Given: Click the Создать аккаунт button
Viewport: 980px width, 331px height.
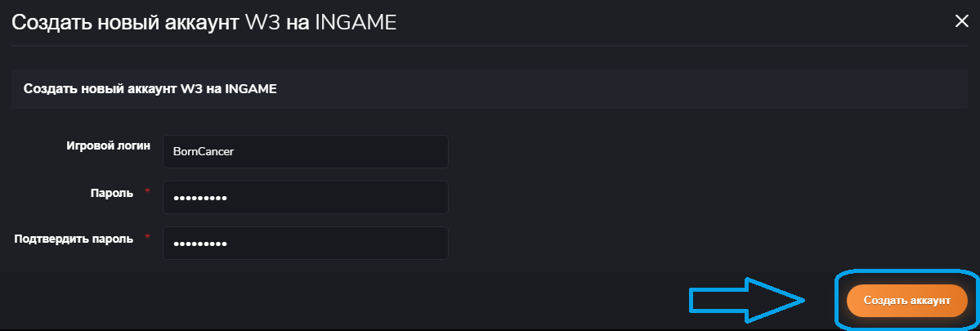Looking at the screenshot, I should tap(906, 301).
